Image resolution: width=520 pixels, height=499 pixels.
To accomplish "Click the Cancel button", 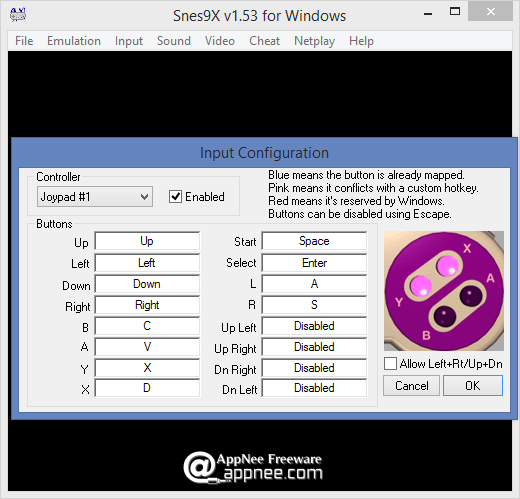I will 411,386.
